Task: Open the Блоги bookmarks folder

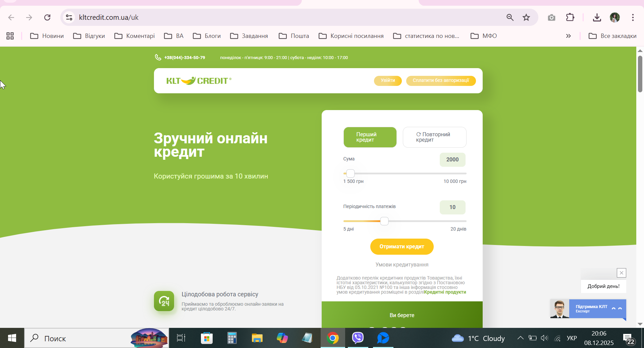Action: 207,36
